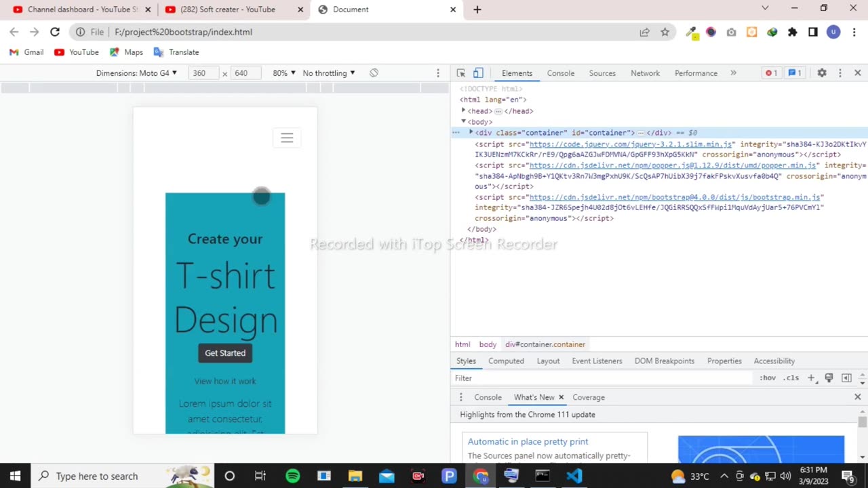The image size is (868, 488).
Task: Switch to the Console tab in top bar
Action: click(x=561, y=73)
